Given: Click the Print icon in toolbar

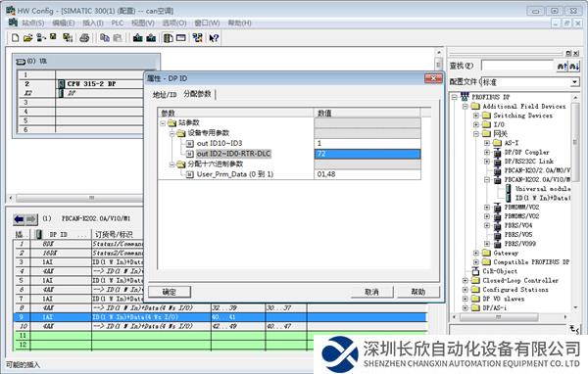Looking at the screenshot, I should (x=84, y=38).
